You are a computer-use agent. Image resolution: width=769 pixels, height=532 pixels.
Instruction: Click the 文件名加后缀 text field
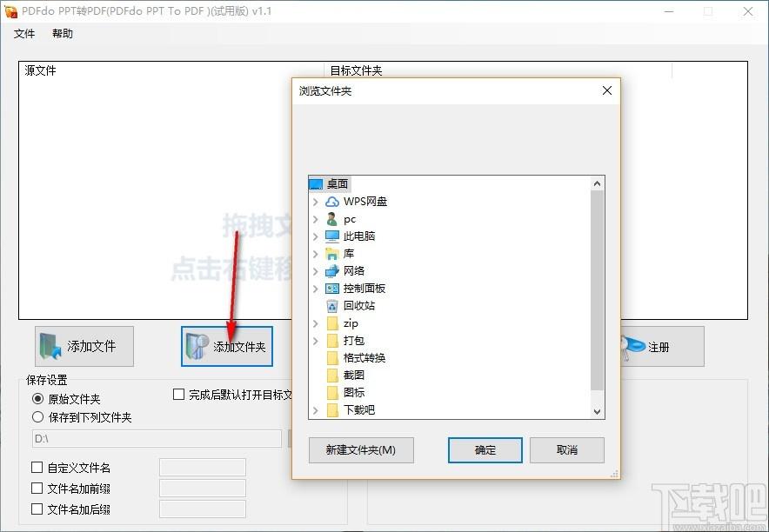(203, 509)
